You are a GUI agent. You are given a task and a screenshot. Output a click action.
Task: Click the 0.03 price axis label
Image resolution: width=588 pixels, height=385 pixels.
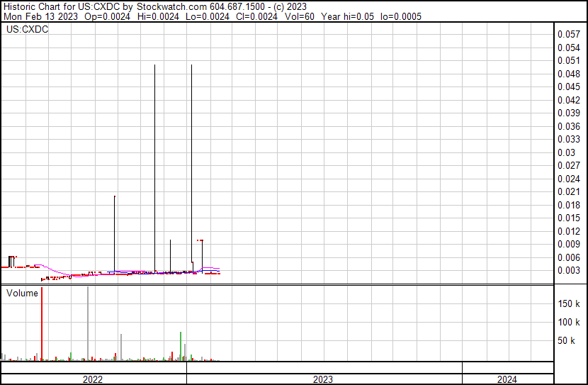567,152
